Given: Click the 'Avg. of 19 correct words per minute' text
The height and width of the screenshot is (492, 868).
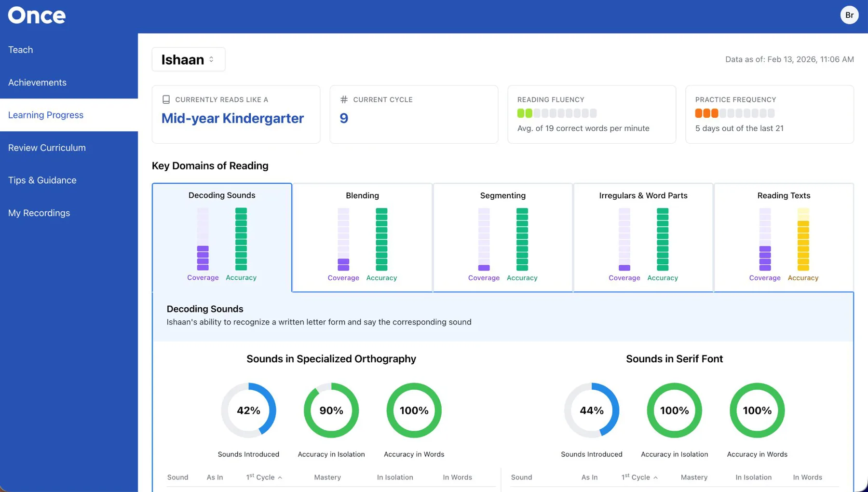Looking at the screenshot, I should tap(583, 128).
